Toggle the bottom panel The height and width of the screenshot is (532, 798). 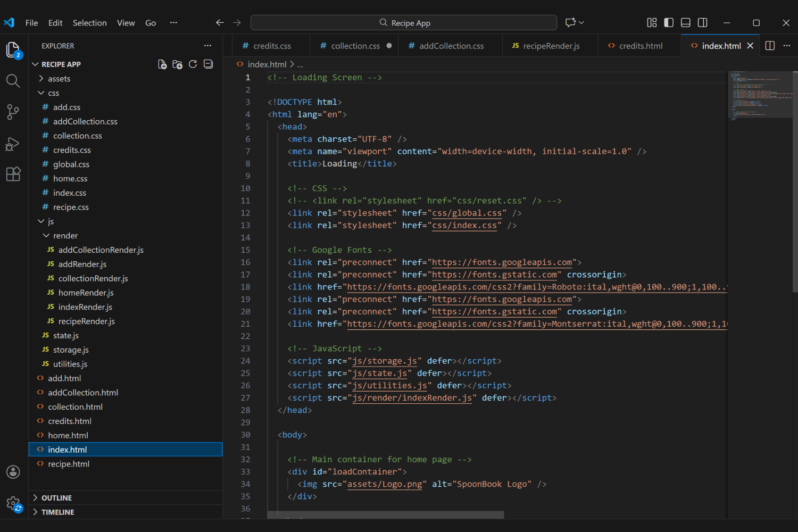pos(686,23)
